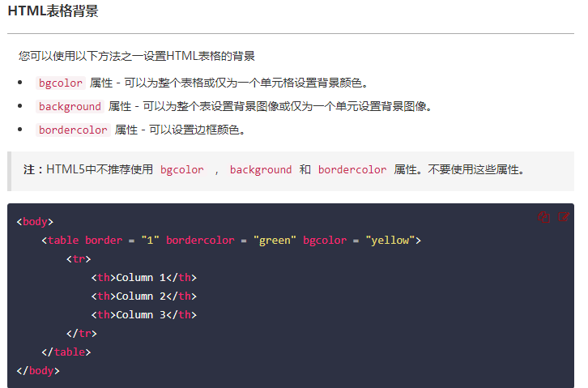588x388 pixels.
Task: Click the Column 2 header line in the code
Action: point(144,296)
